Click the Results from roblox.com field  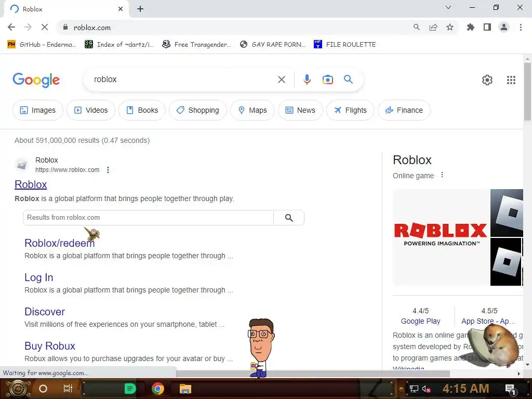pyautogui.click(x=148, y=218)
